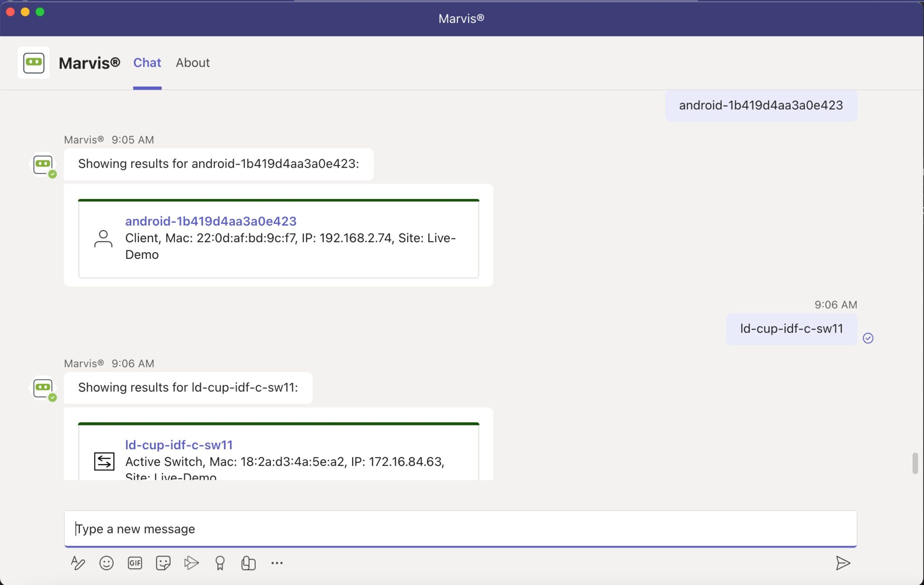Click the Marvis bot avatar in header
Screen dimensions: 924x585
click(33, 62)
